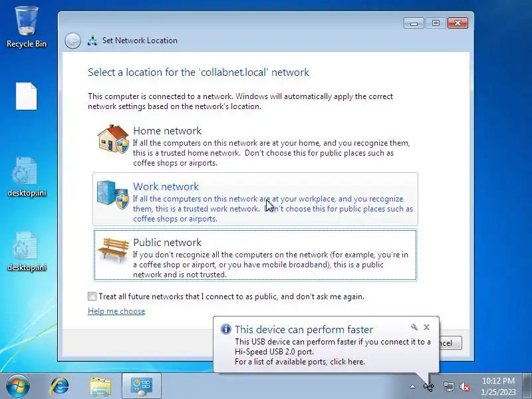The image size is (532, 399).
Task: Select the lower desktop.ini file icon
Action: [x=26, y=251]
